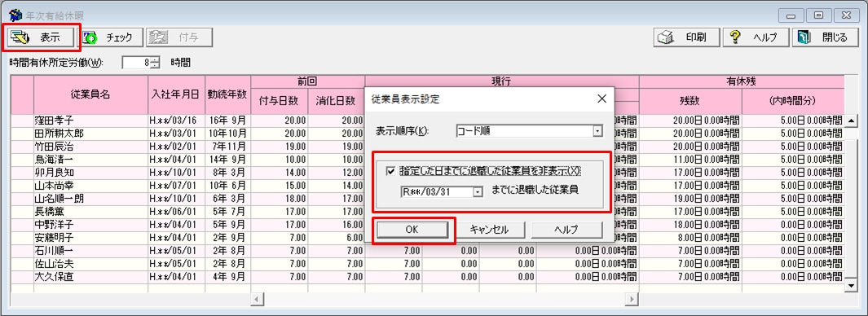This screenshot has width=868, height=316.
Task: Click 残数 11.00日 cell for 鳥海清一
Action: [x=690, y=159]
